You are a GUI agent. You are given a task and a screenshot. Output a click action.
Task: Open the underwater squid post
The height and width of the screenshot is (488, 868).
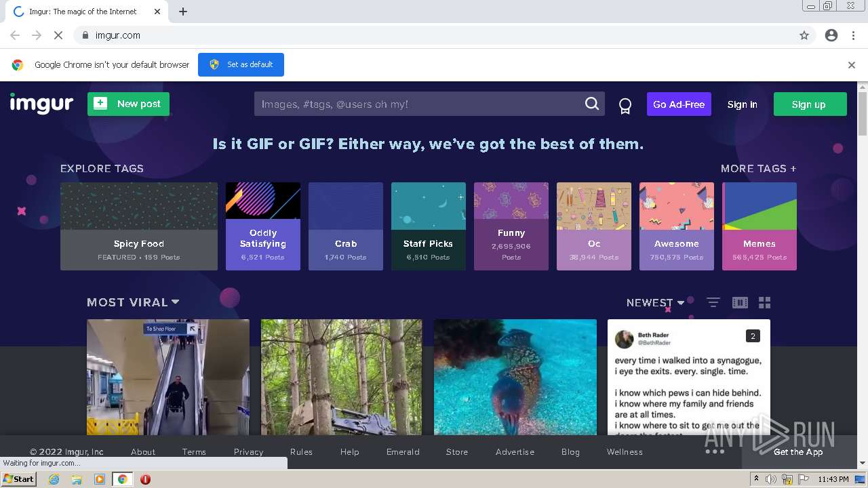coord(515,377)
